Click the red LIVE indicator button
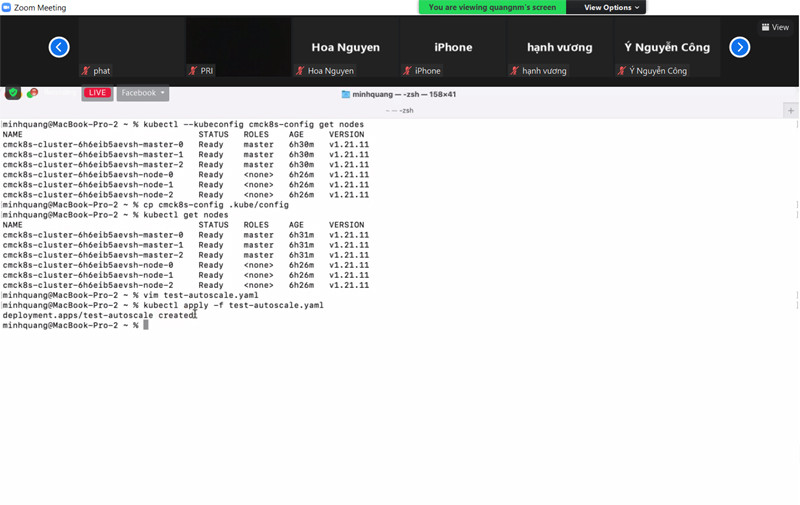 (97, 93)
